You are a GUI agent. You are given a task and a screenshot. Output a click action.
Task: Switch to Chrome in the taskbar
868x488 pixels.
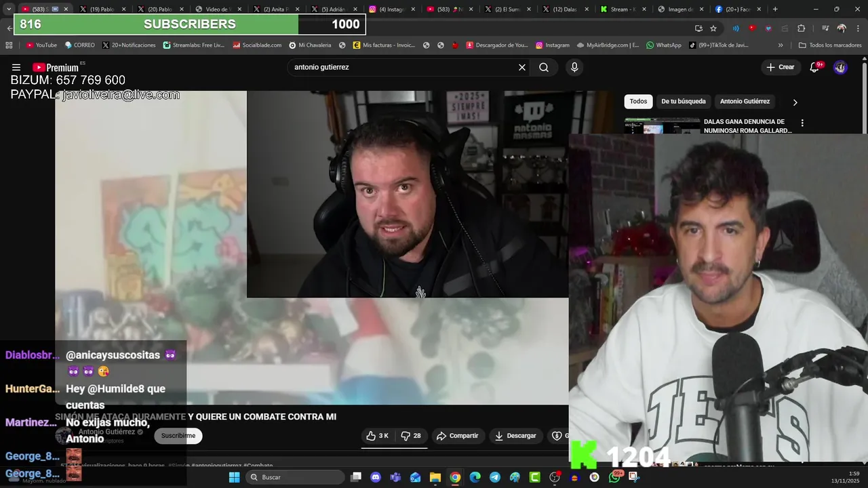click(455, 477)
